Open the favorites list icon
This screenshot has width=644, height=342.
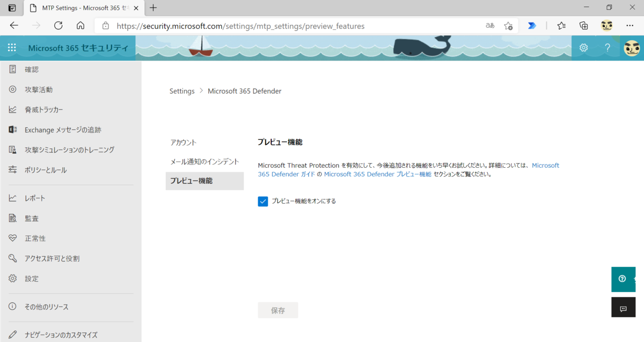561,26
